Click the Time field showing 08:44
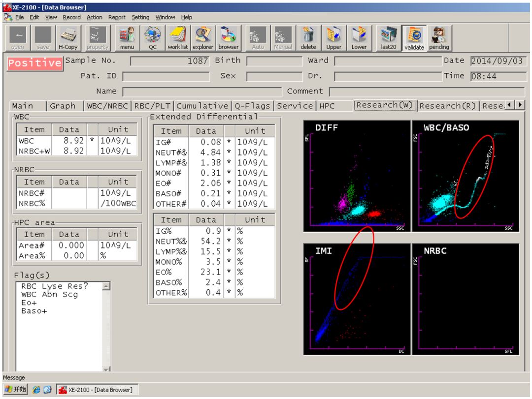Viewport: 532px width, 399px height. [499, 76]
